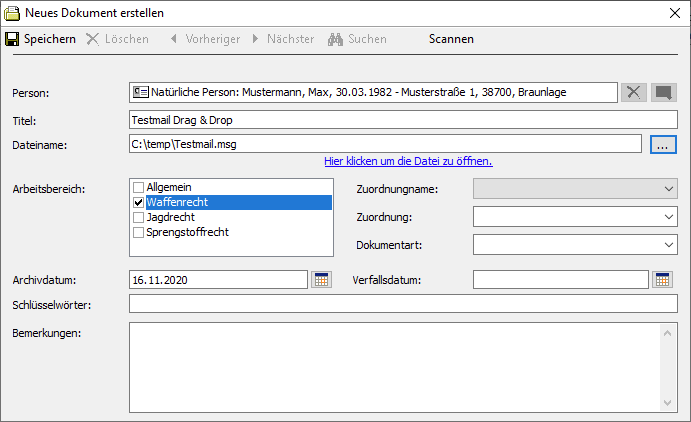Tick the Jagdrecht checkbox
691x422 pixels.
(x=139, y=217)
